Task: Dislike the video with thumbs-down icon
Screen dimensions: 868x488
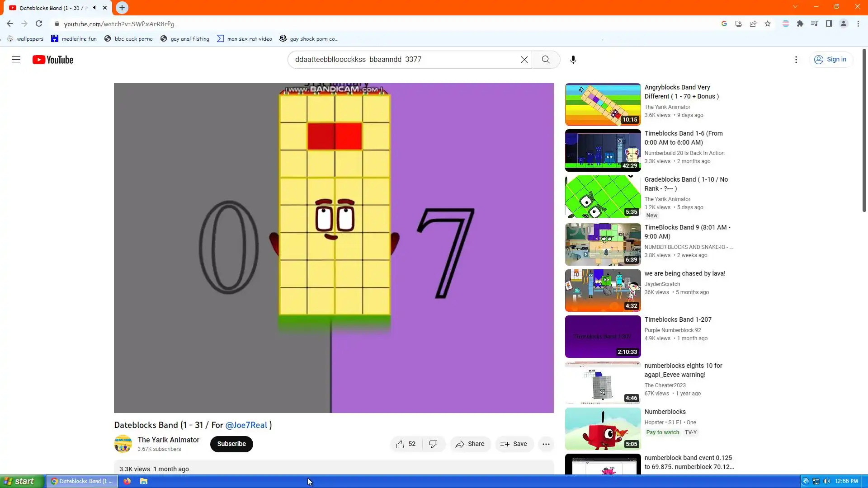Action: coord(433,444)
